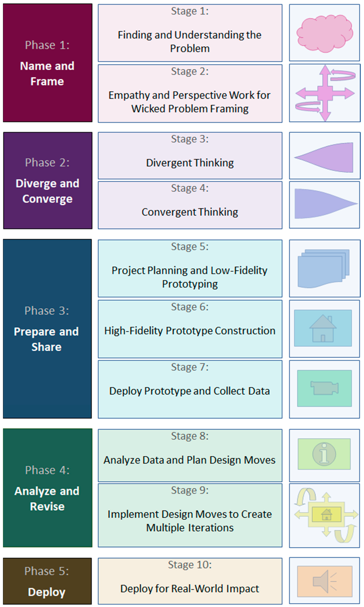Open the Phase 5: Deploy block
This screenshot has height=607, width=364.
click(x=47, y=581)
